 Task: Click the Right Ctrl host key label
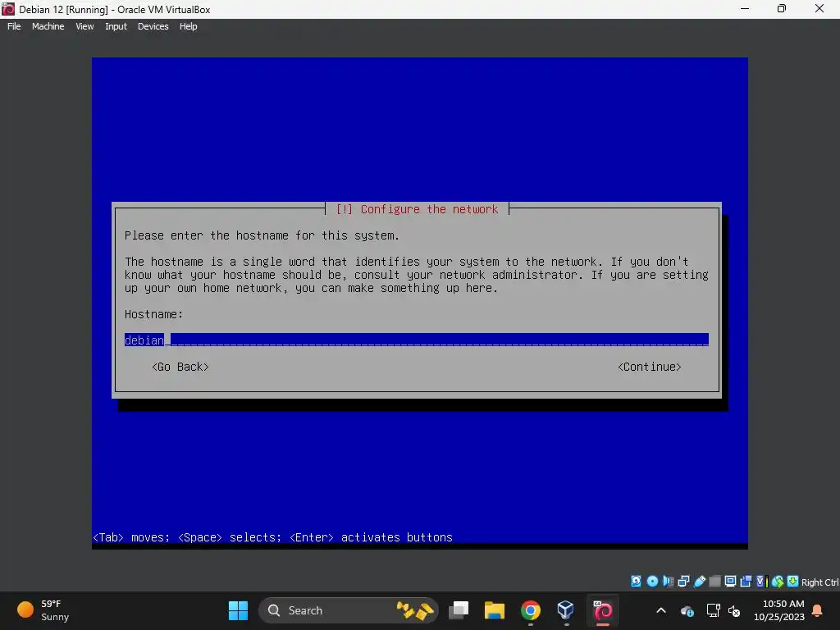pos(819,582)
